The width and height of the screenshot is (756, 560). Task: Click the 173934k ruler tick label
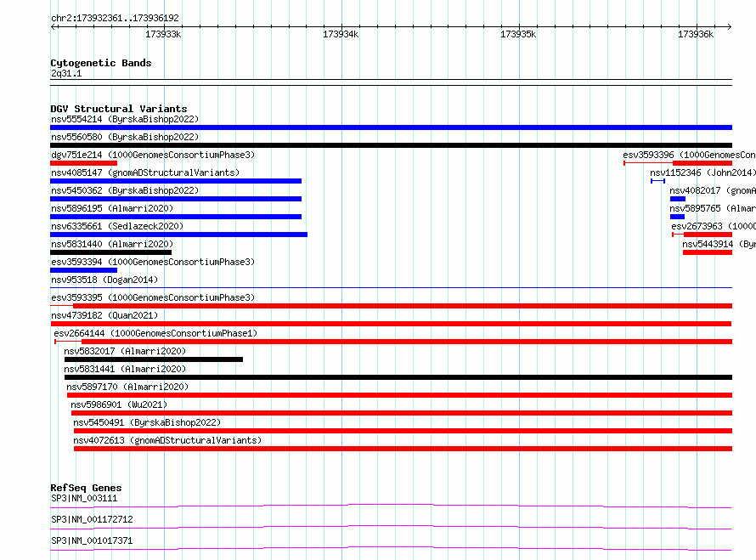coord(341,34)
